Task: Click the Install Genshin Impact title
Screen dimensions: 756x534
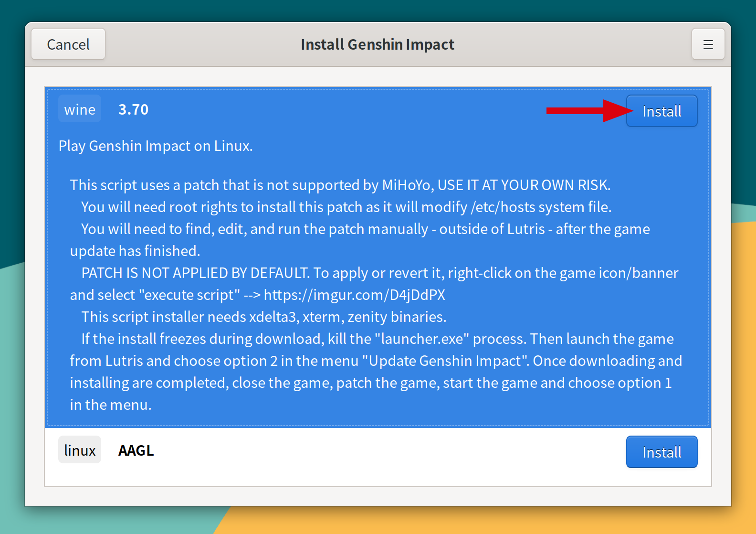Action: [x=378, y=44]
